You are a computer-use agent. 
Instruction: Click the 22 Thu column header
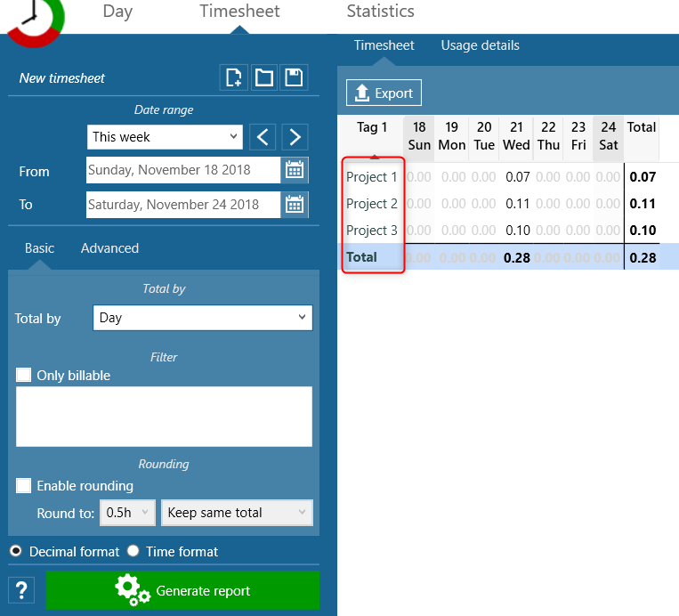coord(548,136)
